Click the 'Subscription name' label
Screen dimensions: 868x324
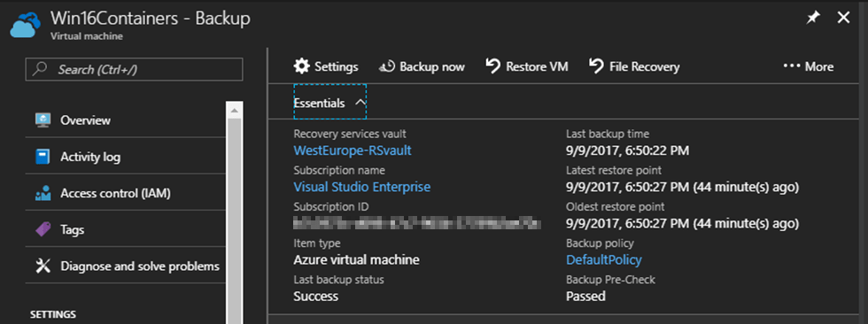pyautogui.click(x=339, y=170)
